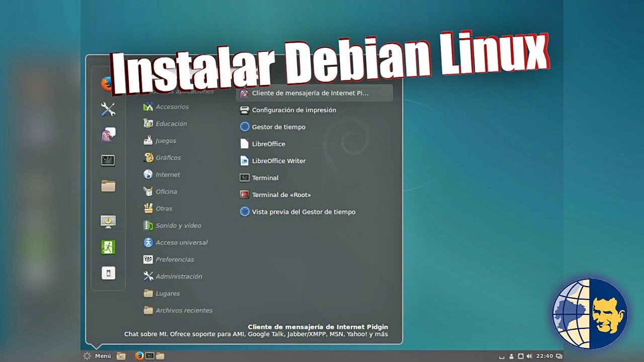Open system settings wrench icon in favorites sidebar
This screenshot has height=362, width=644.
108,109
